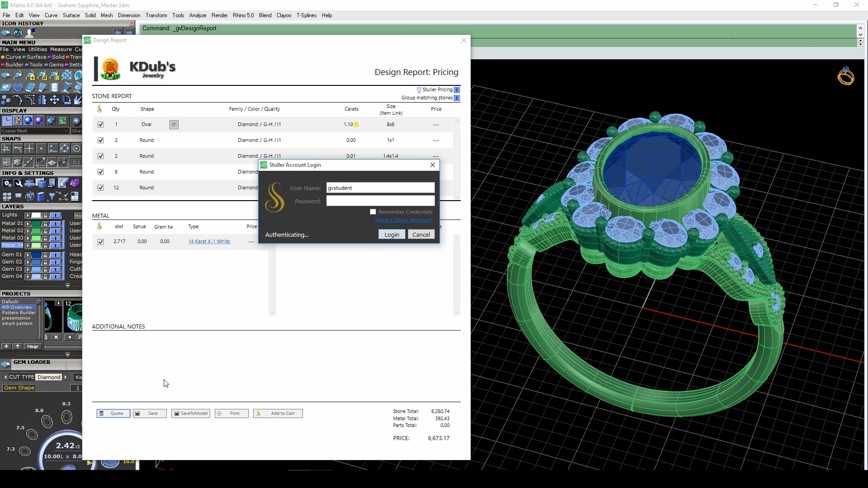Image resolution: width=868 pixels, height=488 pixels.
Task: Go back with Icon History left arrow
Action: point(118,32)
